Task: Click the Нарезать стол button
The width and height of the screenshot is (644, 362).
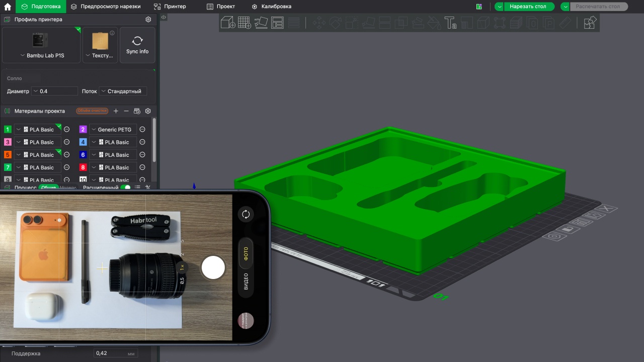Action: [527, 7]
